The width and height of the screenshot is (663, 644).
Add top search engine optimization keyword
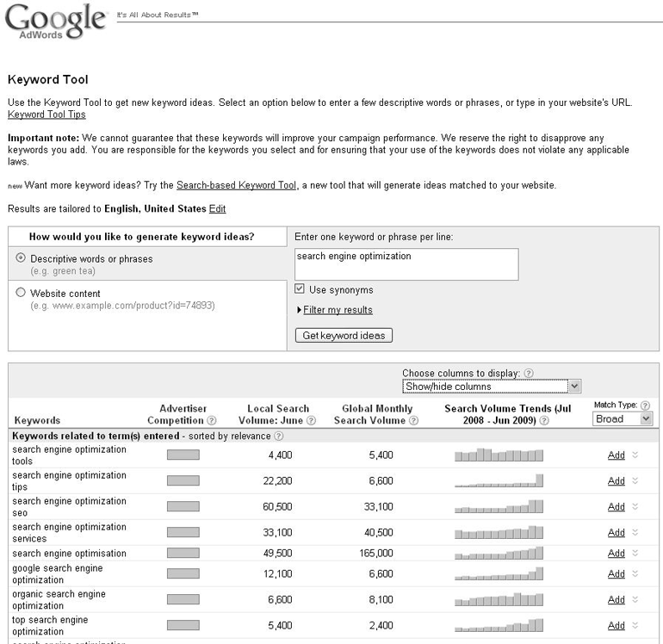(616, 625)
